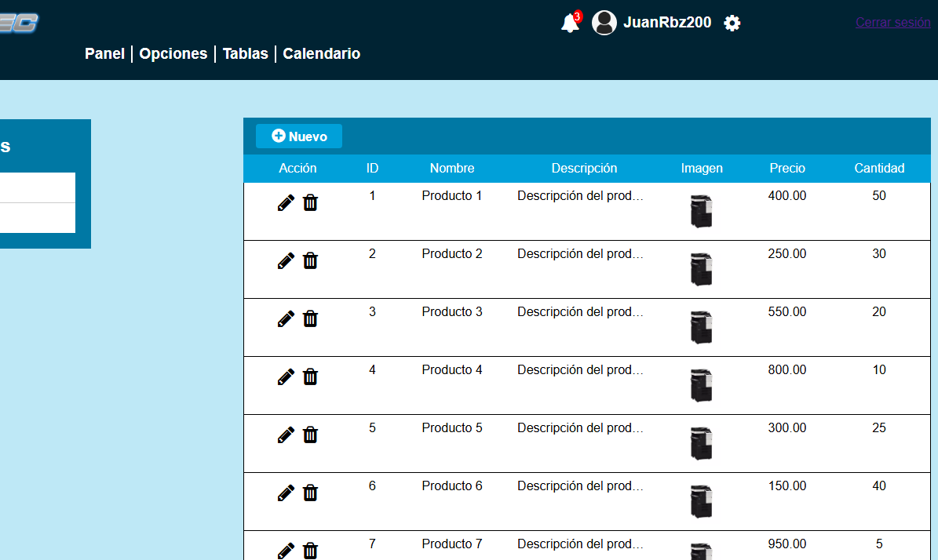Open the Producto 4 image thumbnail
The width and height of the screenshot is (938, 560).
(701, 386)
